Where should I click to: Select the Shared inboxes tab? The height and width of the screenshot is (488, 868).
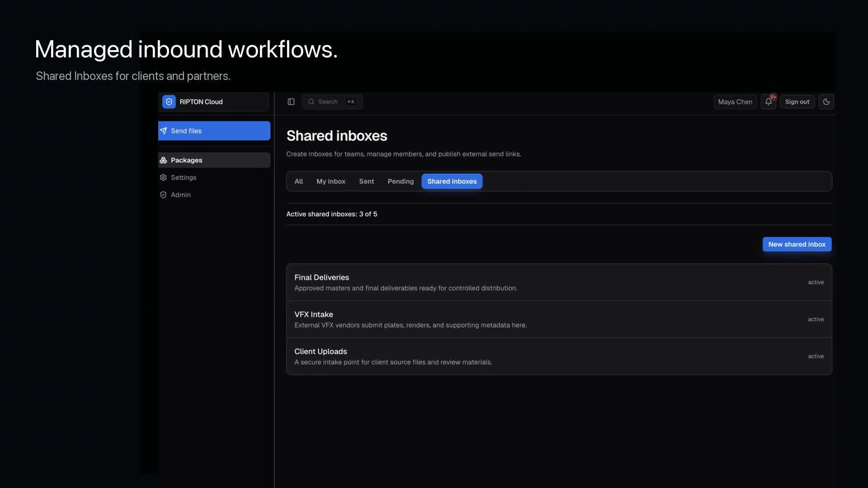tap(452, 181)
